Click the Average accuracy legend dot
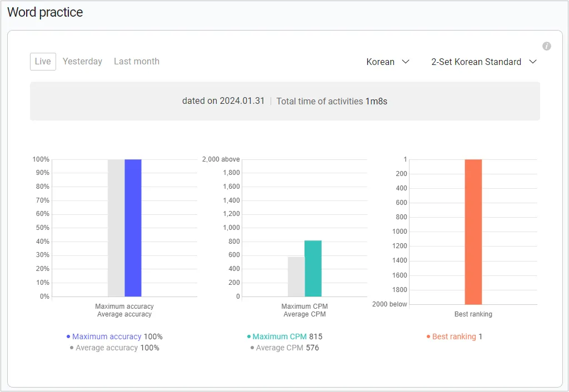569x392 pixels. tap(72, 348)
